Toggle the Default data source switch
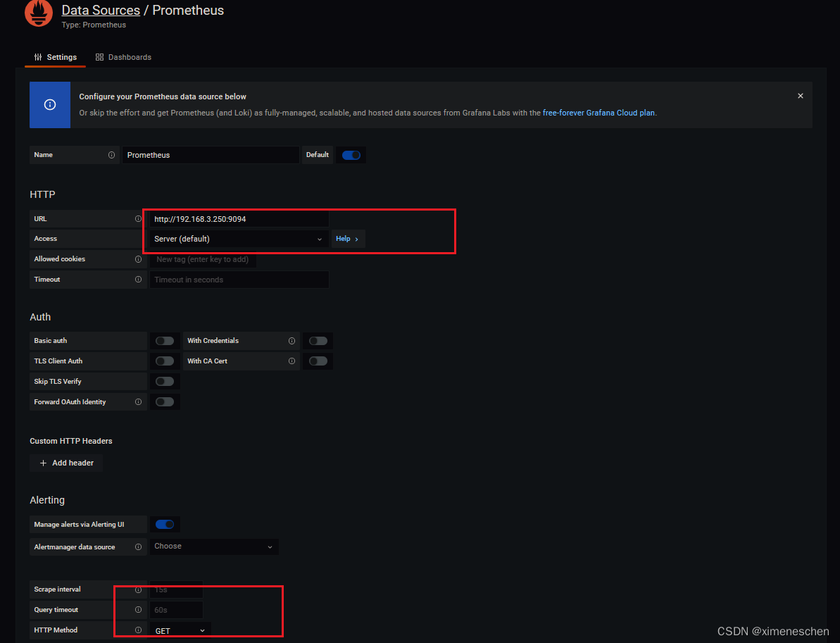Screen dimensions: 840x643 (x=351, y=155)
